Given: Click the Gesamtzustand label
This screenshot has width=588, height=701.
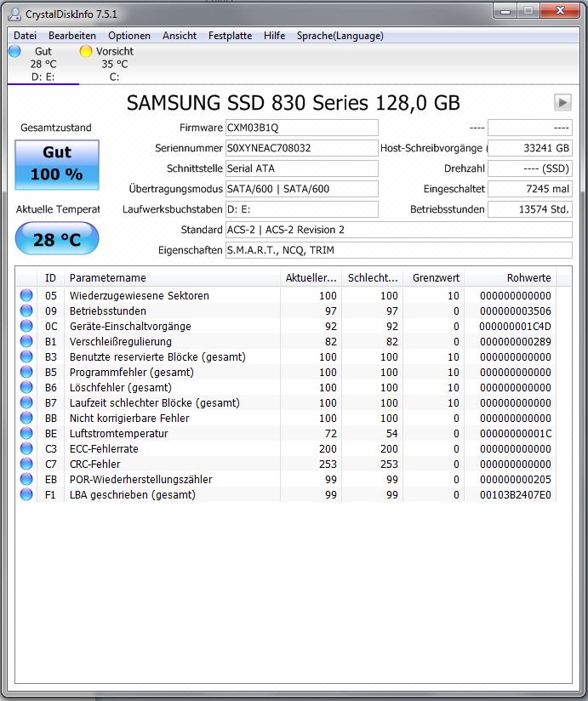Looking at the screenshot, I should coord(56,128).
